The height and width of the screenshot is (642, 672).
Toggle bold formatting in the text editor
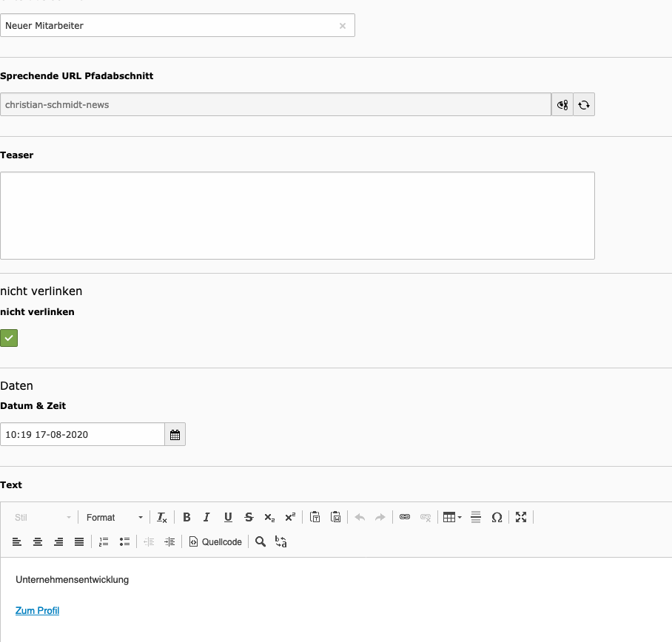coord(187,518)
